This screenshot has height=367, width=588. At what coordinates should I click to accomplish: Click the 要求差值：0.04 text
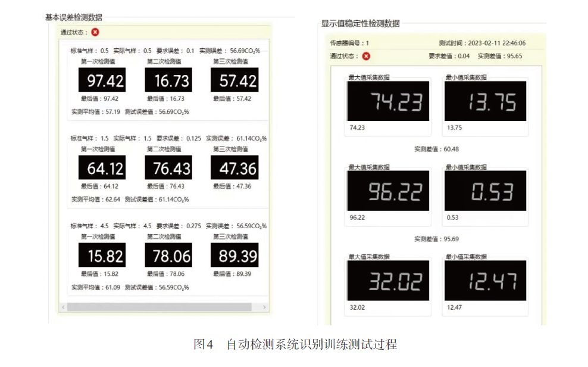coord(449,56)
